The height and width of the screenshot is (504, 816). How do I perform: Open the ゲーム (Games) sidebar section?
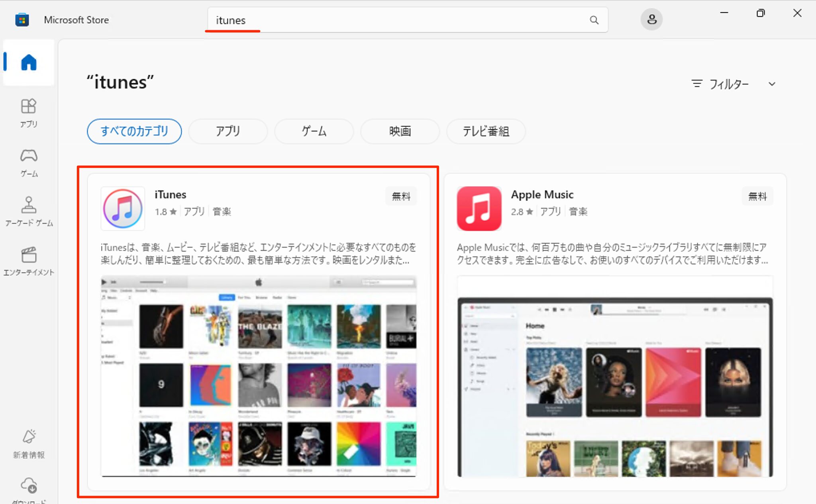[28, 162]
